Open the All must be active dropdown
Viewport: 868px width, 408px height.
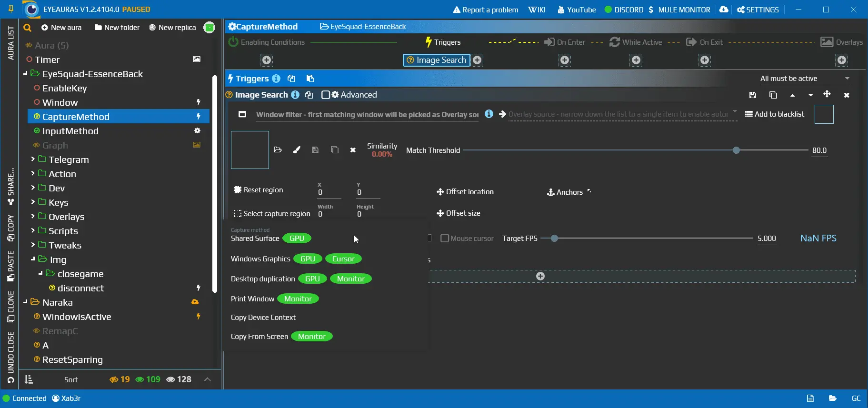[804, 79]
